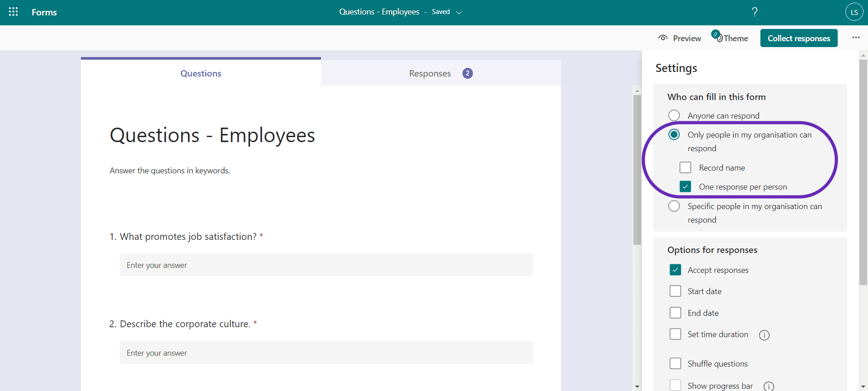The width and height of the screenshot is (868, 391).
Task: Toggle Accept responses checkbox
Action: pyautogui.click(x=675, y=270)
